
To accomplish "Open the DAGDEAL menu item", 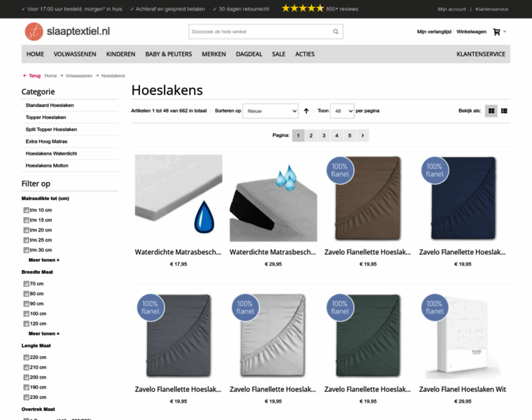I will tap(249, 54).
